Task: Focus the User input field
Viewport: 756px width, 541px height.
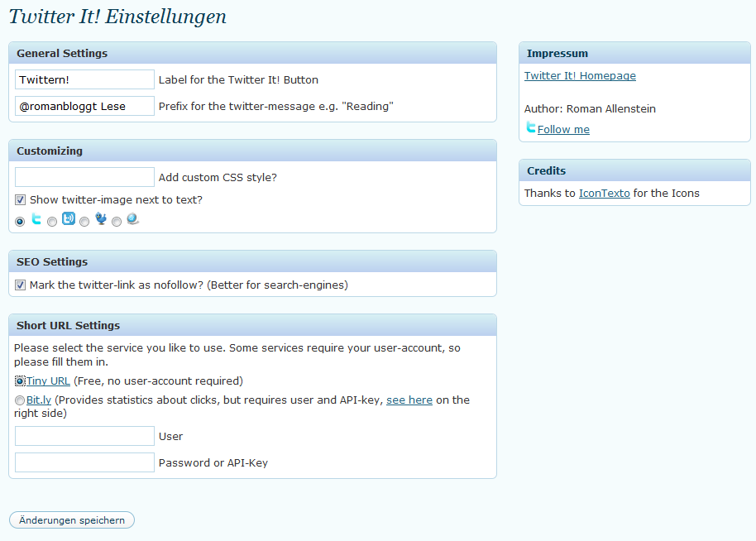Action: coord(85,436)
